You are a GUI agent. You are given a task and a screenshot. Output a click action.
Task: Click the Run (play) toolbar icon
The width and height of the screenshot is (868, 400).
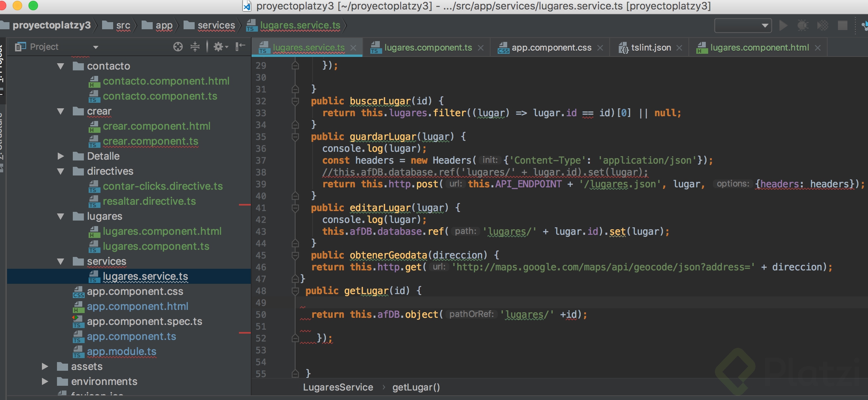click(783, 26)
